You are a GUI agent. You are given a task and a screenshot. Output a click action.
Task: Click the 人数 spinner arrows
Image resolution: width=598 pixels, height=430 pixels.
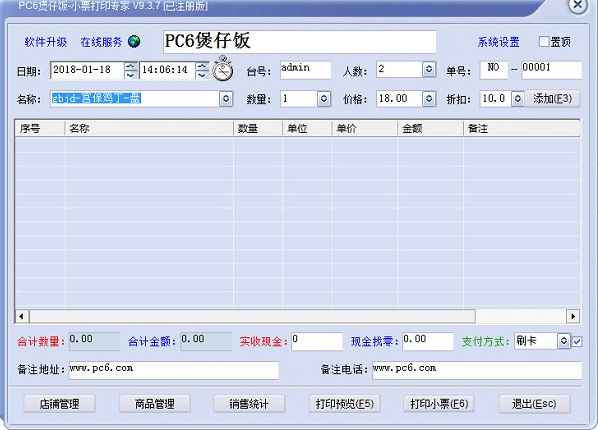click(x=429, y=69)
